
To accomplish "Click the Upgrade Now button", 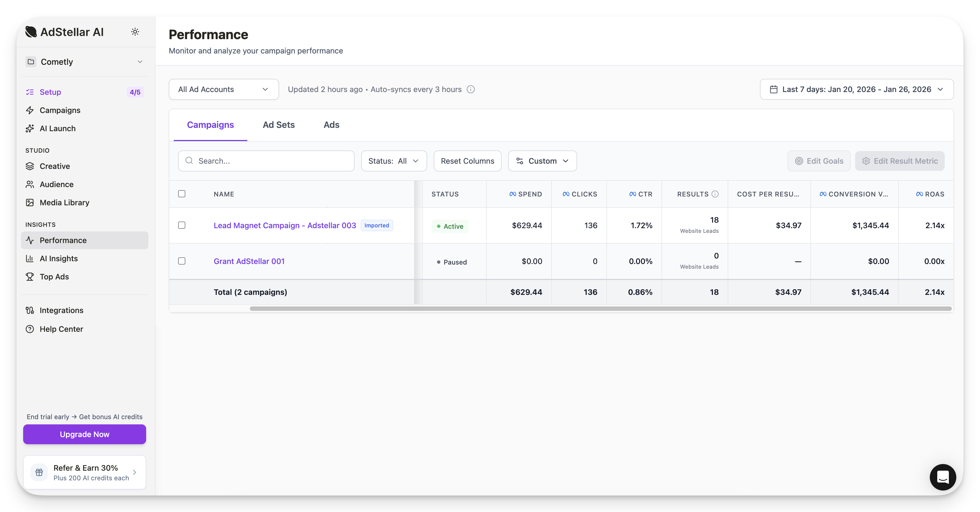I will coord(84,434).
